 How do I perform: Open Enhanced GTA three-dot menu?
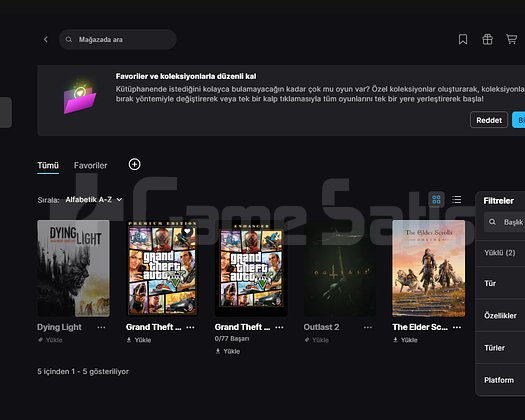(279, 327)
